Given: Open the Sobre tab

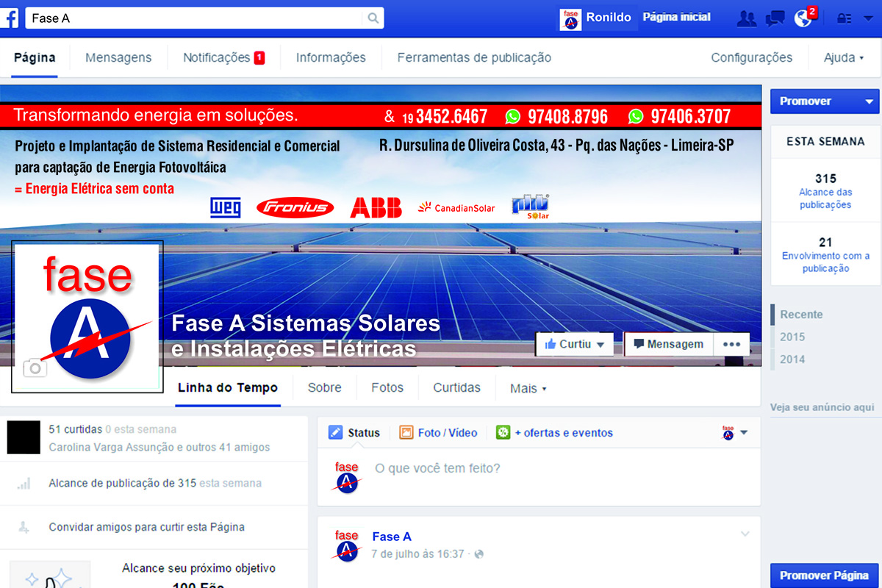Looking at the screenshot, I should point(324,387).
